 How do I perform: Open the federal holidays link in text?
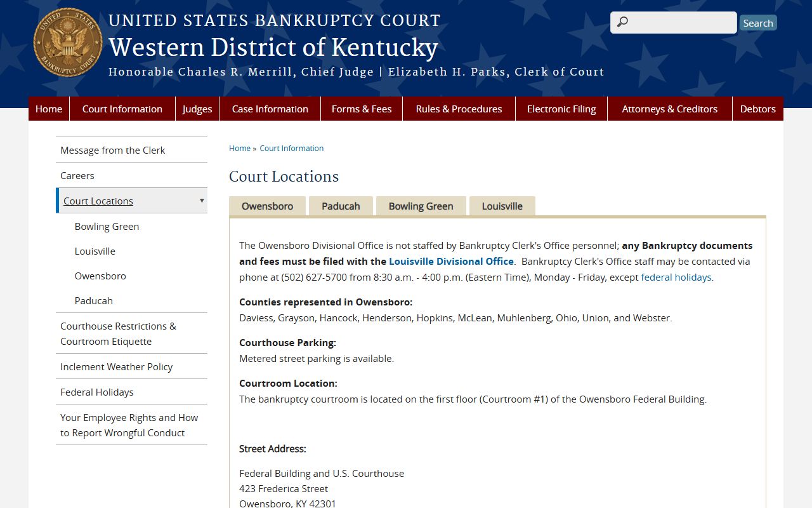(x=677, y=277)
